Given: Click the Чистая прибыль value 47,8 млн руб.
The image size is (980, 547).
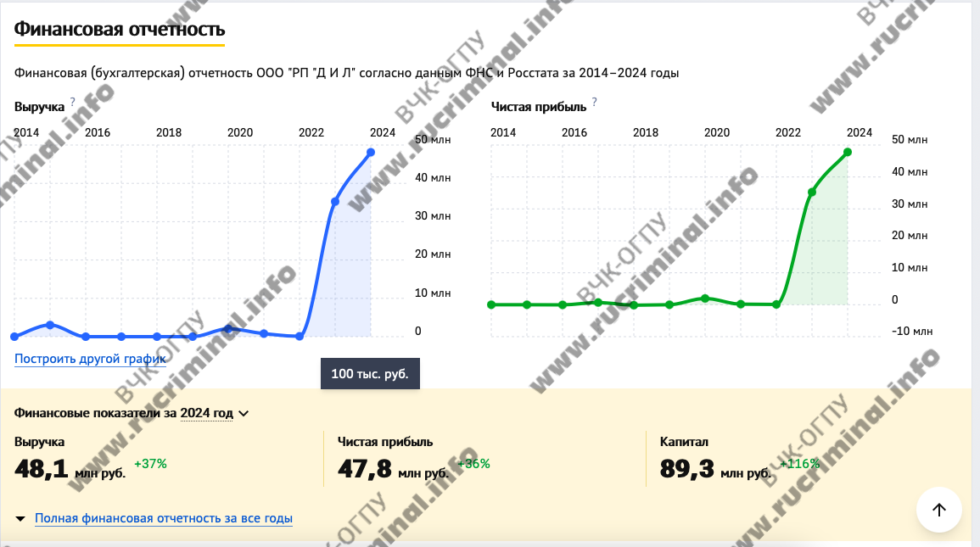Looking at the screenshot, I should pyautogui.click(x=394, y=469).
